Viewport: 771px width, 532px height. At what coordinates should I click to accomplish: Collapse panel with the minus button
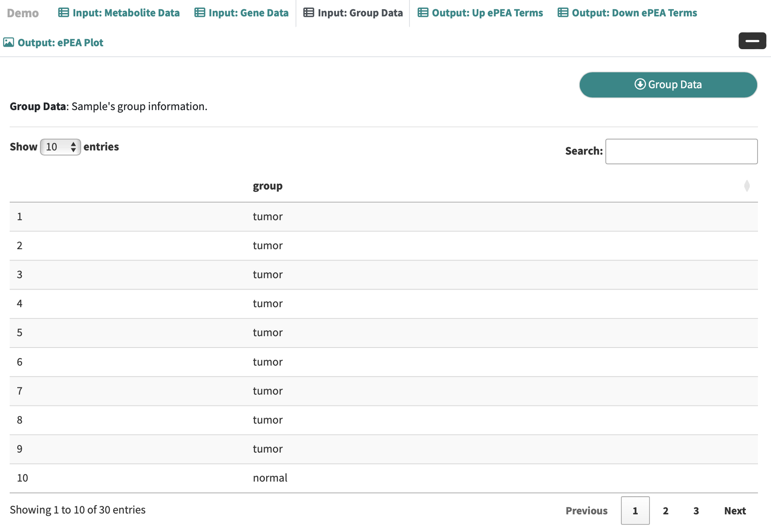coord(752,41)
